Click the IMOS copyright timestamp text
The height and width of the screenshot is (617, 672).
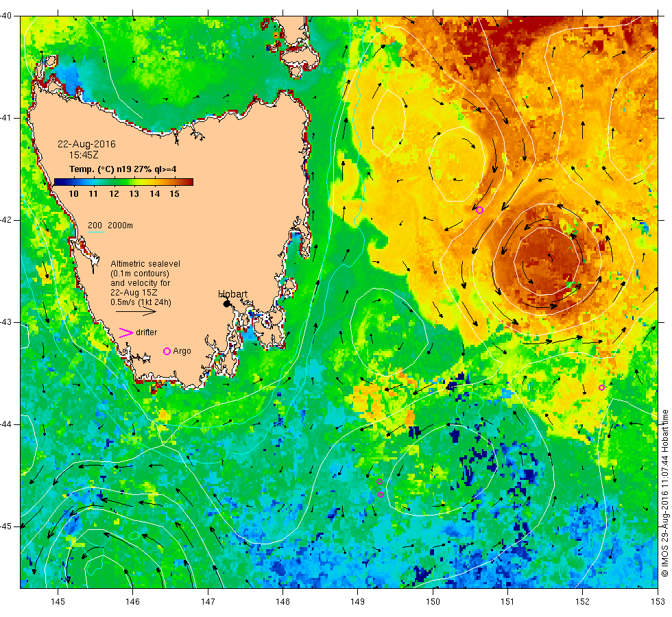click(664, 493)
